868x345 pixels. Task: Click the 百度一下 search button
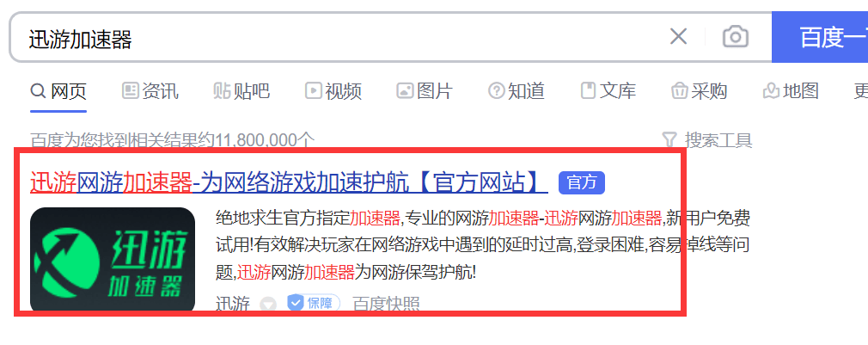point(820,37)
